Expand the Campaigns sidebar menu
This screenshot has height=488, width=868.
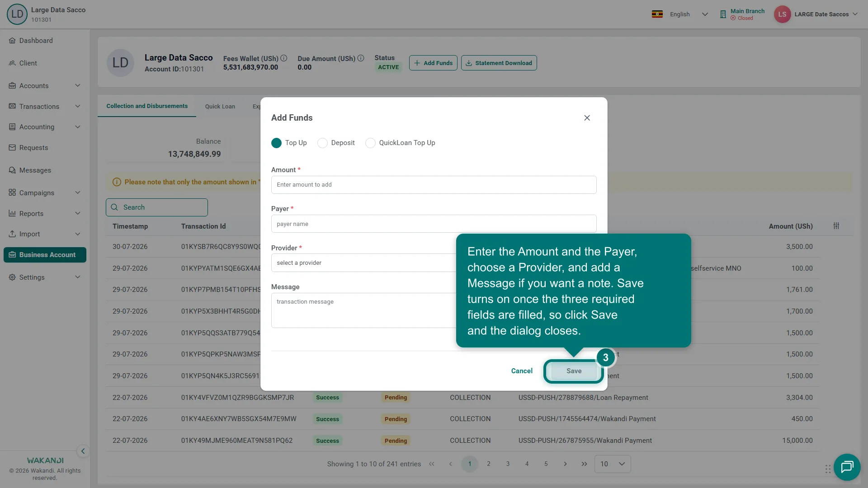click(78, 193)
